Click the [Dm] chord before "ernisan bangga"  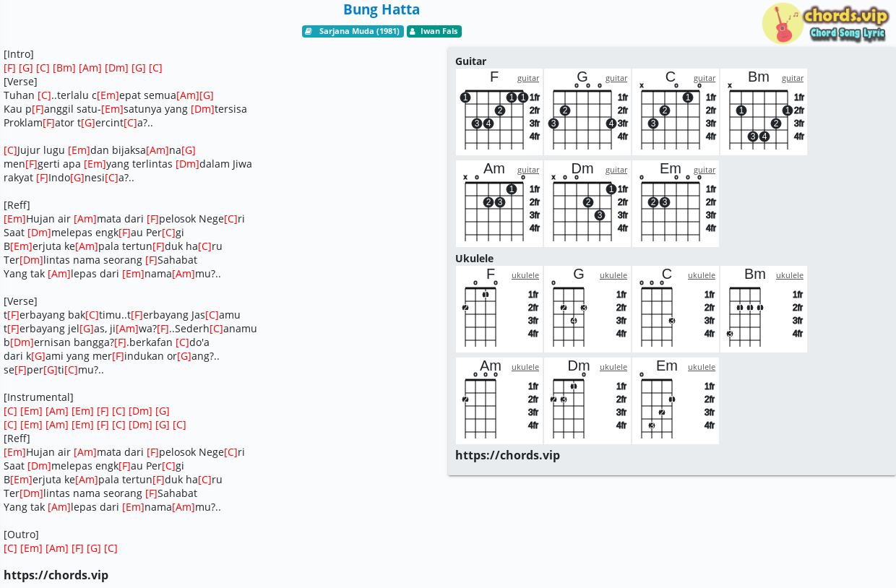click(x=22, y=342)
